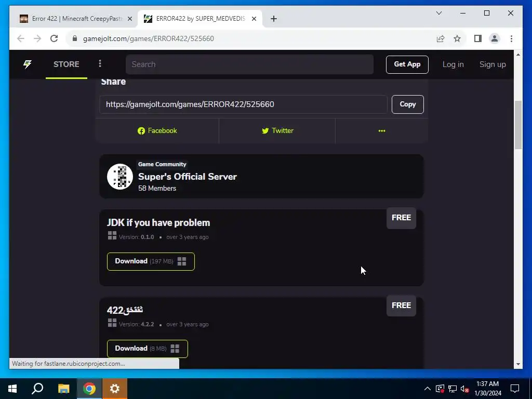The width and height of the screenshot is (532, 399).
Task: Go back to the previous page
Action: [21, 38]
